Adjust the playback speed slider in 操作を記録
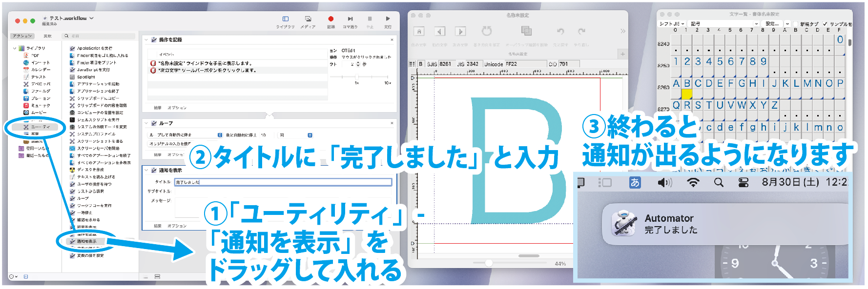The width and height of the screenshot is (868, 289). tap(357, 77)
